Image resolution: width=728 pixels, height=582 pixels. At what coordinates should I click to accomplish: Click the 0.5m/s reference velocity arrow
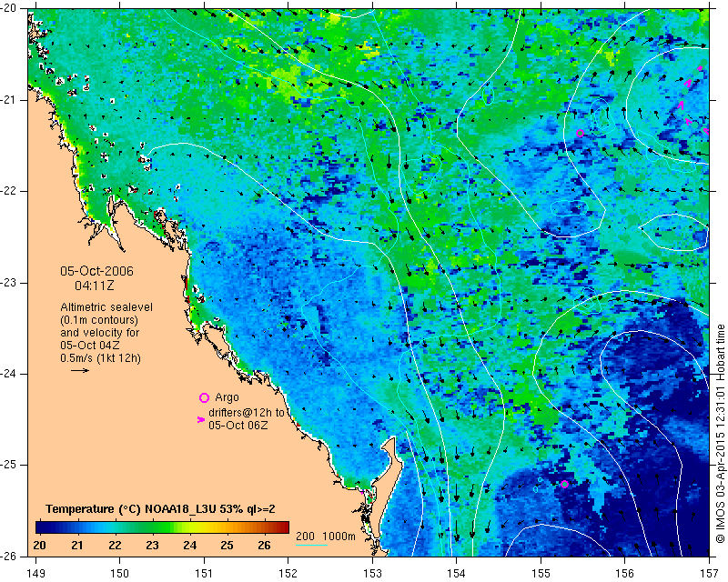pos(80,370)
